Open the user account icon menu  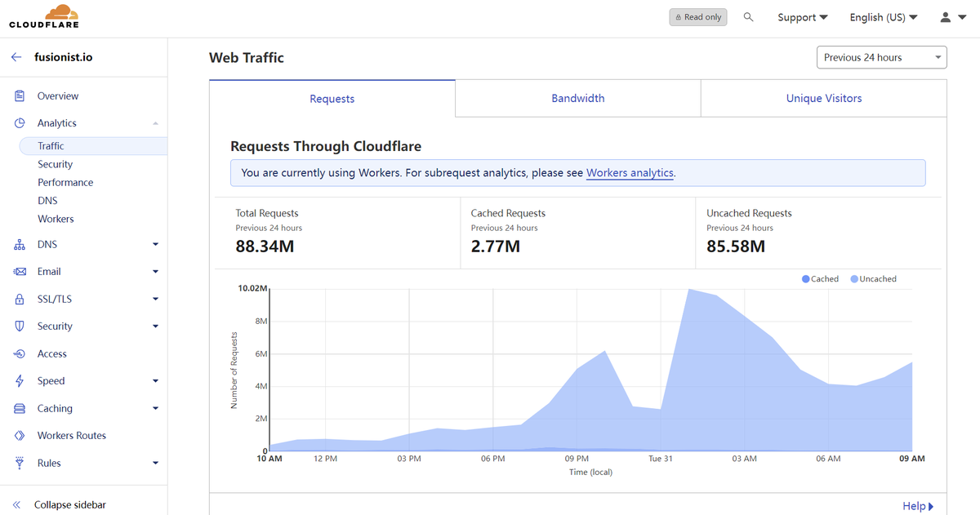(x=951, y=17)
